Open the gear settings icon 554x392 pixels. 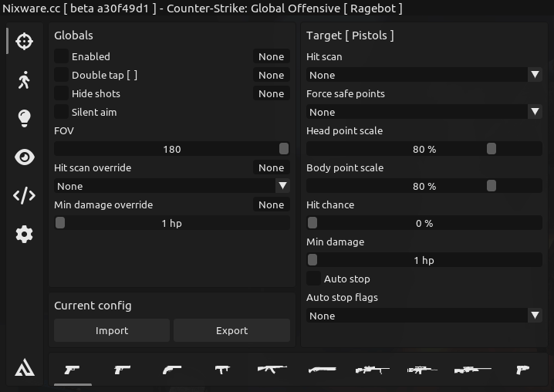(x=24, y=235)
